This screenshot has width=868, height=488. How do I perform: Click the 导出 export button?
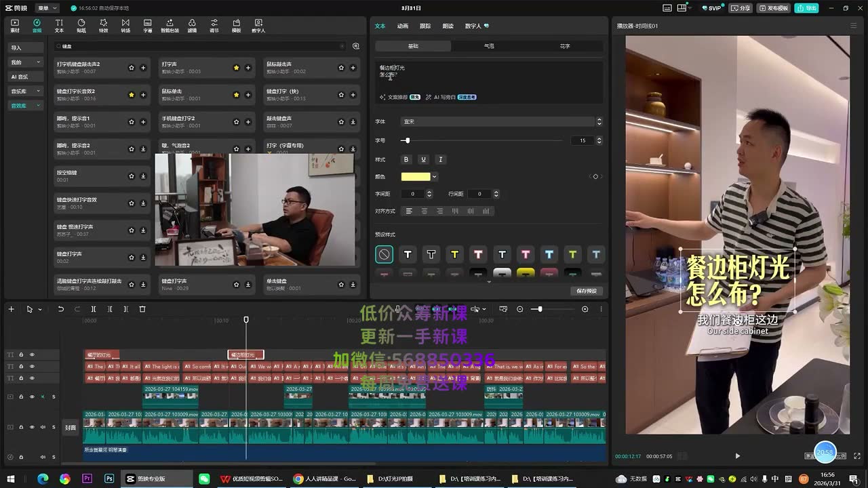pos(807,8)
